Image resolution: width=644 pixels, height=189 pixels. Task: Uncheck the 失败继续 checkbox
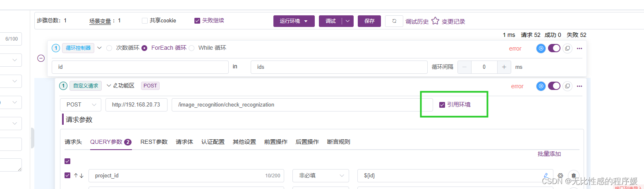pos(197,20)
